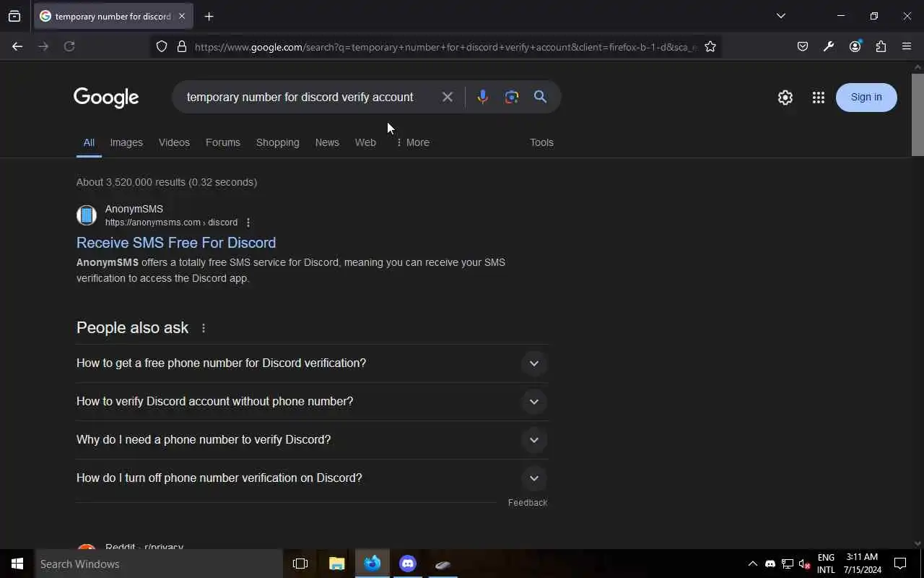The image size is (924, 578).
Task: Open the Firefox application menu
Action: click(x=907, y=46)
